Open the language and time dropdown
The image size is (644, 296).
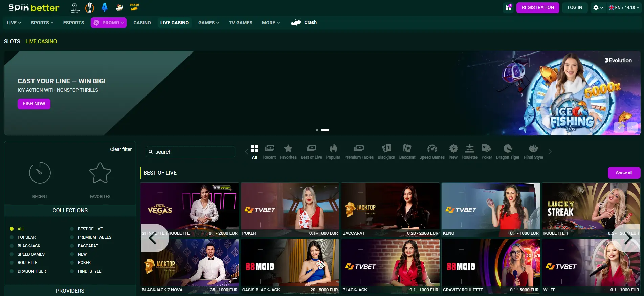click(x=624, y=8)
